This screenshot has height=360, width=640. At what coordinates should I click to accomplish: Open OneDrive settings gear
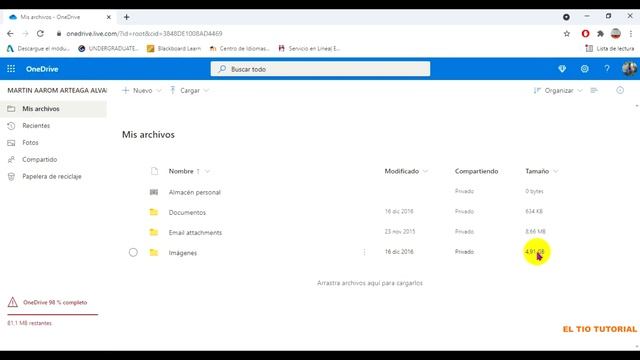point(584,69)
